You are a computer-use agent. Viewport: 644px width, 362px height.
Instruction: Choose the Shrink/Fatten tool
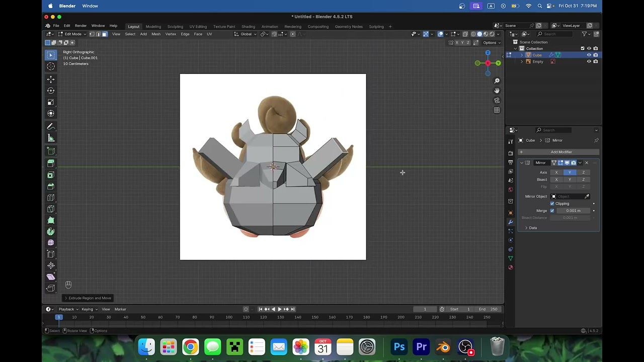coord(51,265)
